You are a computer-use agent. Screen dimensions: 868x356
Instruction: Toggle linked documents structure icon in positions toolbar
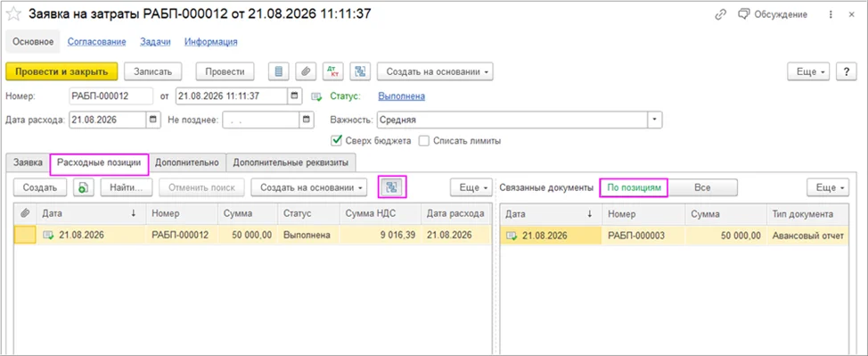392,187
